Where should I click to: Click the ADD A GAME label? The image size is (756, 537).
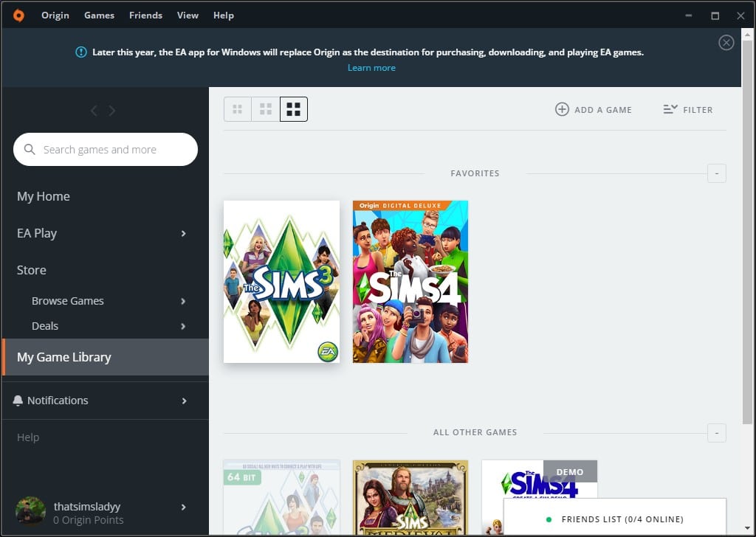(x=603, y=110)
